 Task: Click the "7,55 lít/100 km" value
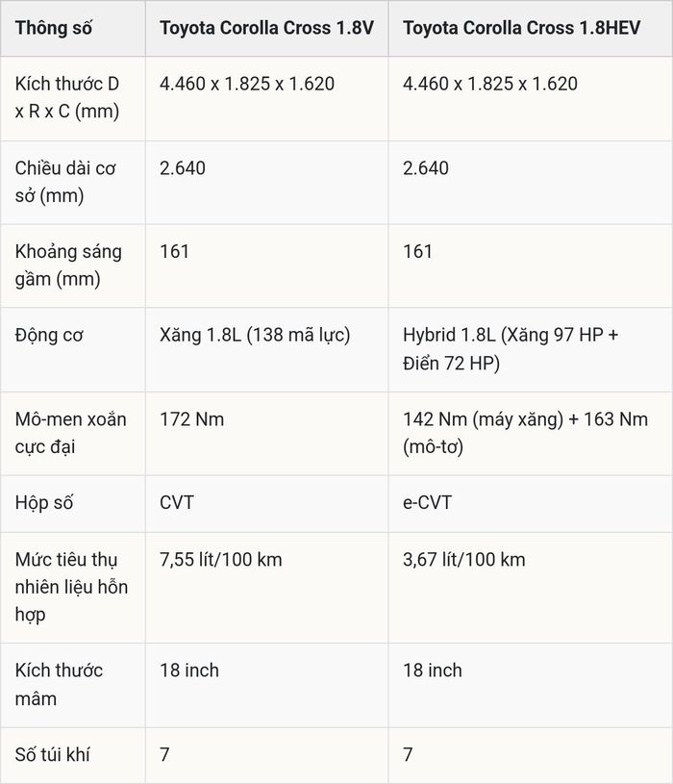221,560
